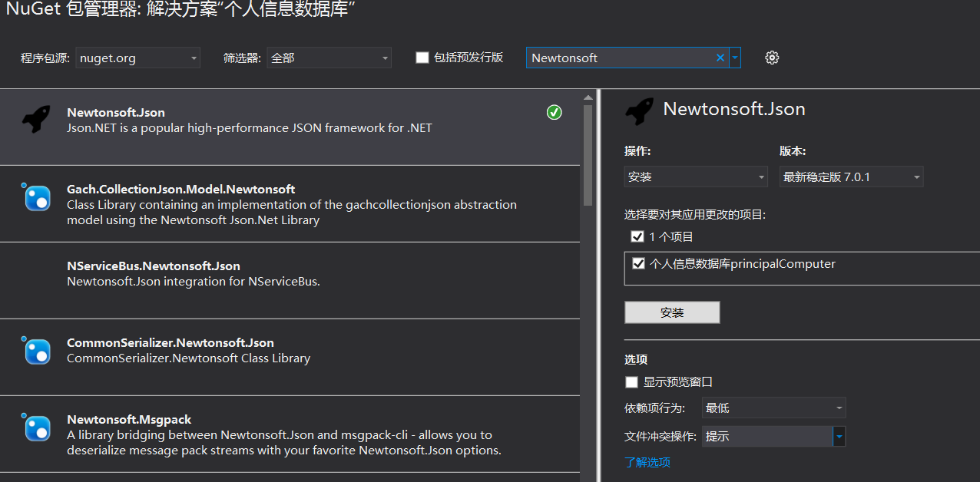Open version 最新稳定版 7.0.1 dropdown
This screenshot has width=980, height=482.
(851, 177)
